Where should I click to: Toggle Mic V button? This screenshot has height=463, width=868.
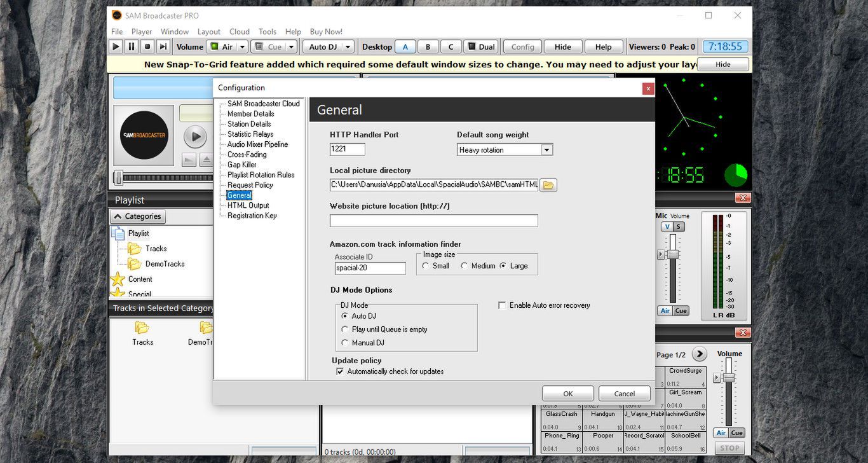tap(667, 227)
